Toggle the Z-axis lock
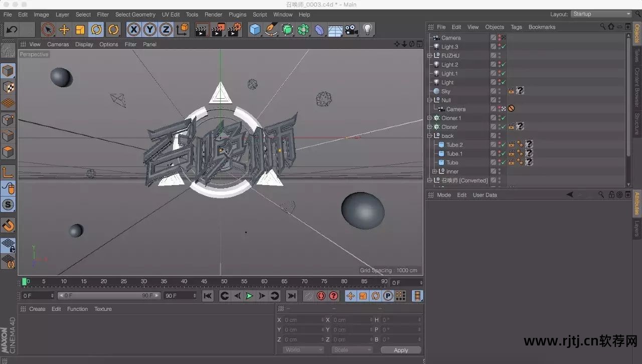The height and width of the screenshot is (364, 642). coord(166,30)
